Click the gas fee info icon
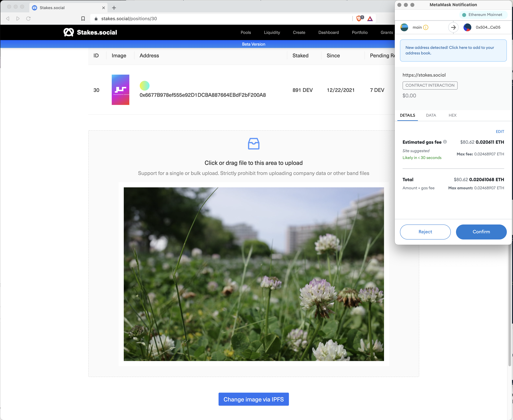This screenshot has height=420, width=513. (x=445, y=142)
